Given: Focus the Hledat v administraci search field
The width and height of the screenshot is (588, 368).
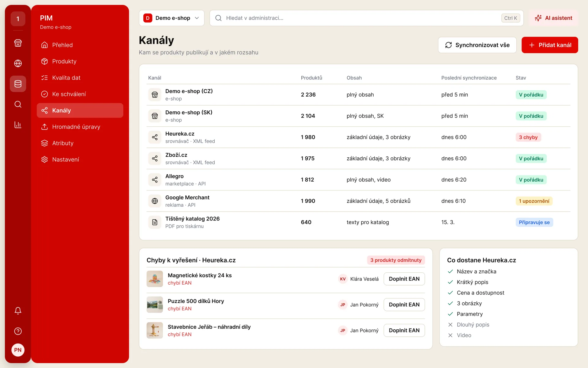Looking at the screenshot, I should click(x=367, y=18).
